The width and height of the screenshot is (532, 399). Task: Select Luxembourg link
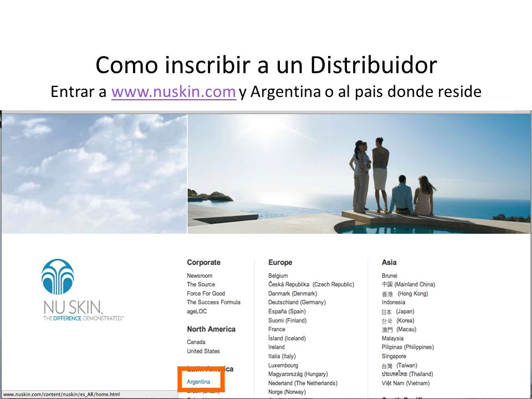point(283,365)
